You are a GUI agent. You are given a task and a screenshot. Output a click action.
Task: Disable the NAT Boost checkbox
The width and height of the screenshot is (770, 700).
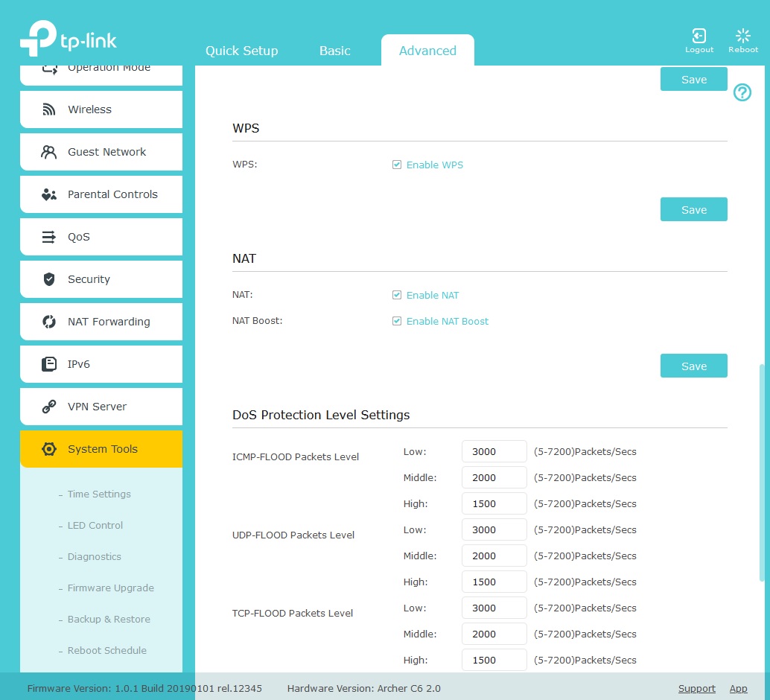click(397, 321)
